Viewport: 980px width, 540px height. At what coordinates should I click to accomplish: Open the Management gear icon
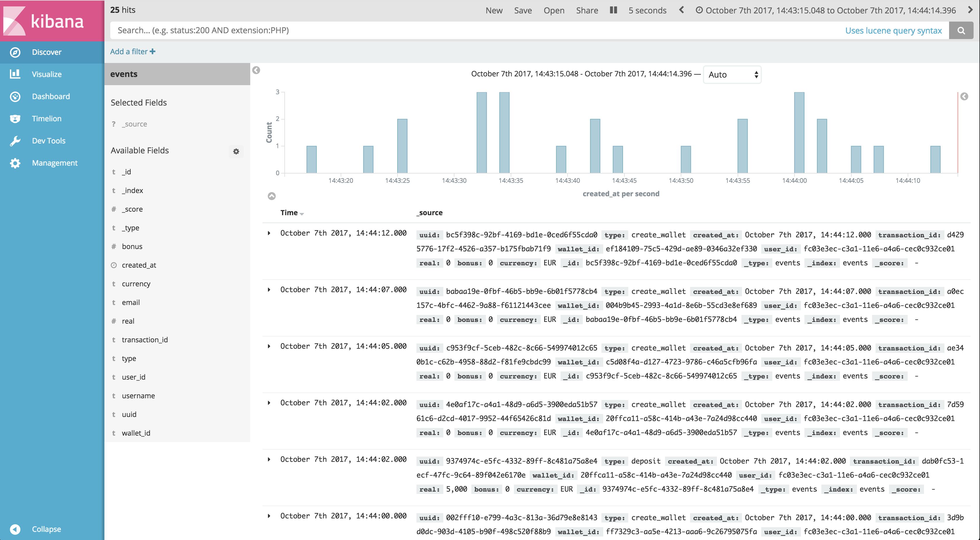tap(15, 163)
